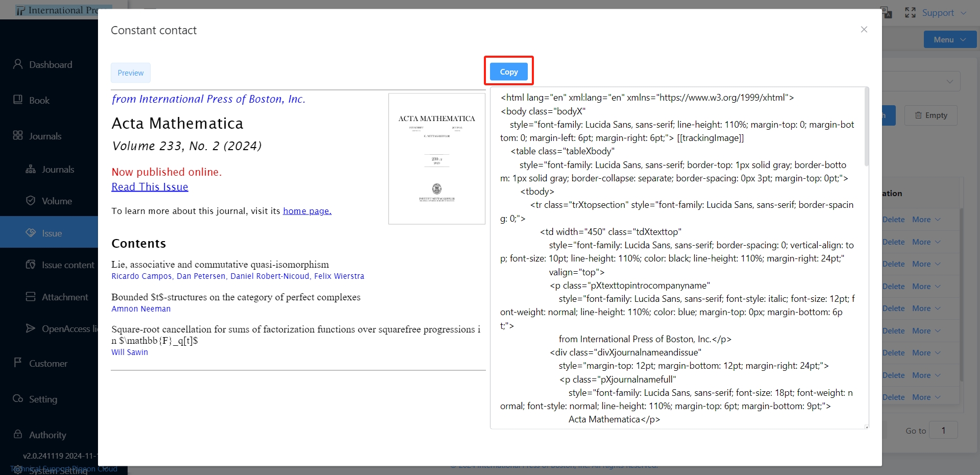Close the Constant contact dialog
The width and height of the screenshot is (980, 475).
(864, 30)
